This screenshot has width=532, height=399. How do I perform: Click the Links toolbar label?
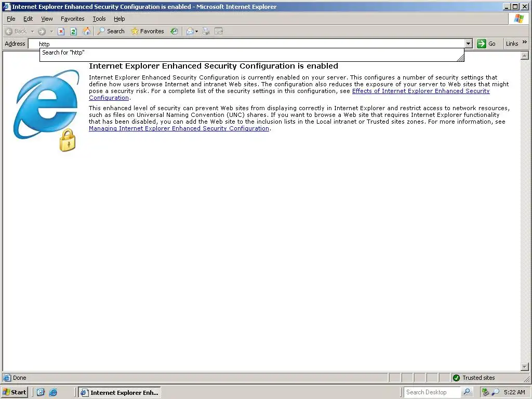(x=512, y=44)
